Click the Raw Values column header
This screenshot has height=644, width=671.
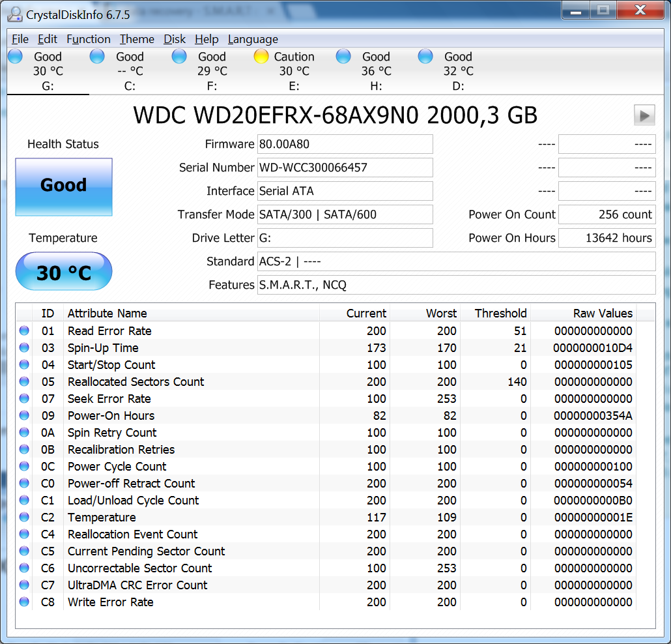click(x=603, y=314)
